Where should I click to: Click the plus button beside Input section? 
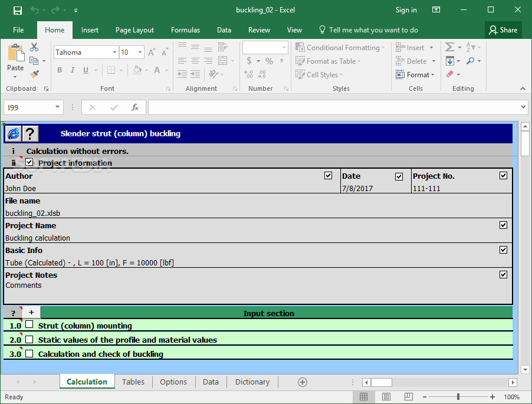pos(31,312)
